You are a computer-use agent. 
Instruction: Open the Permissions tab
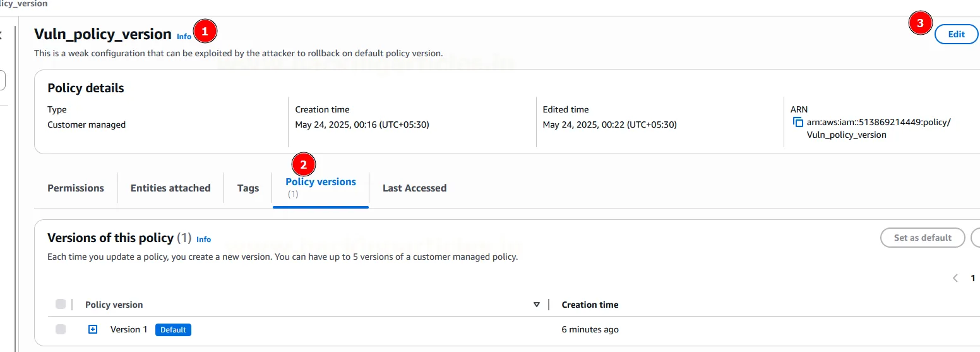76,188
